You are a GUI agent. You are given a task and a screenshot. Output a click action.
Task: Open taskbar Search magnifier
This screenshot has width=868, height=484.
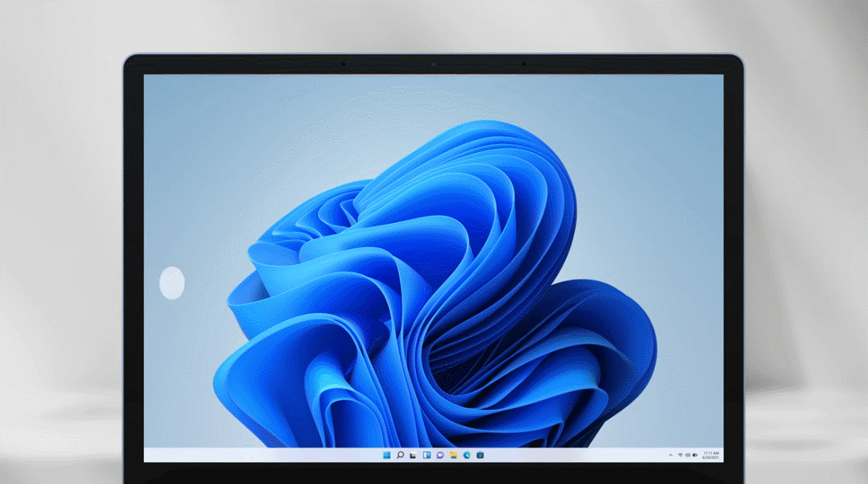pyautogui.click(x=399, y=455)
